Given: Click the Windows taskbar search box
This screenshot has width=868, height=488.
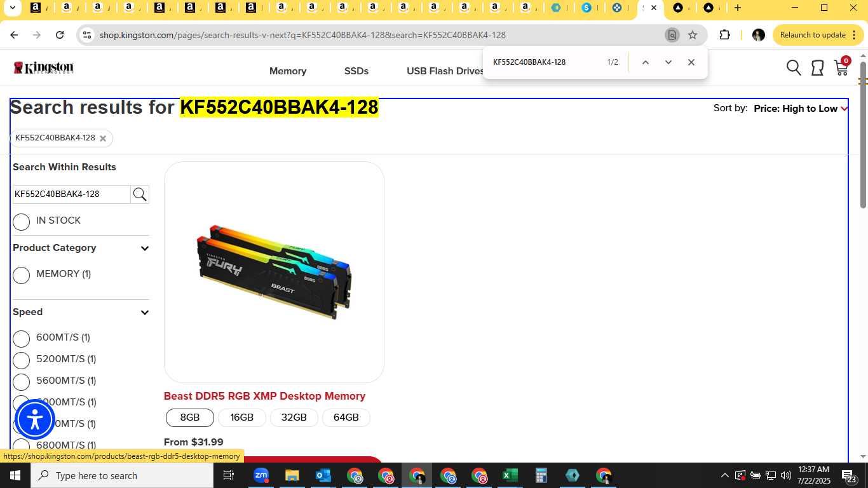Looking at the screenshot, I should pyautogui.click(x=122, y=475).
